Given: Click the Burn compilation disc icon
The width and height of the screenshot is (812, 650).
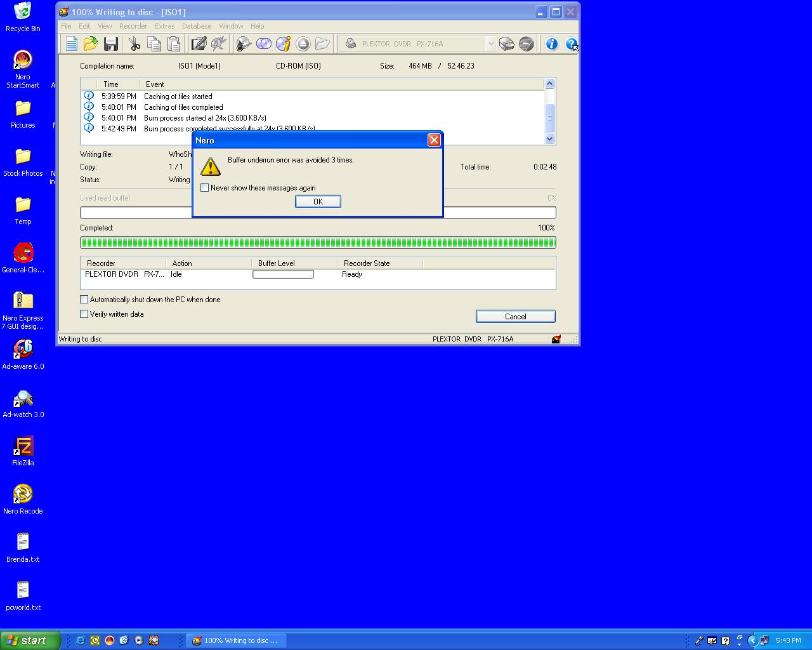Looking at the screenshot, I should (244, 44).
